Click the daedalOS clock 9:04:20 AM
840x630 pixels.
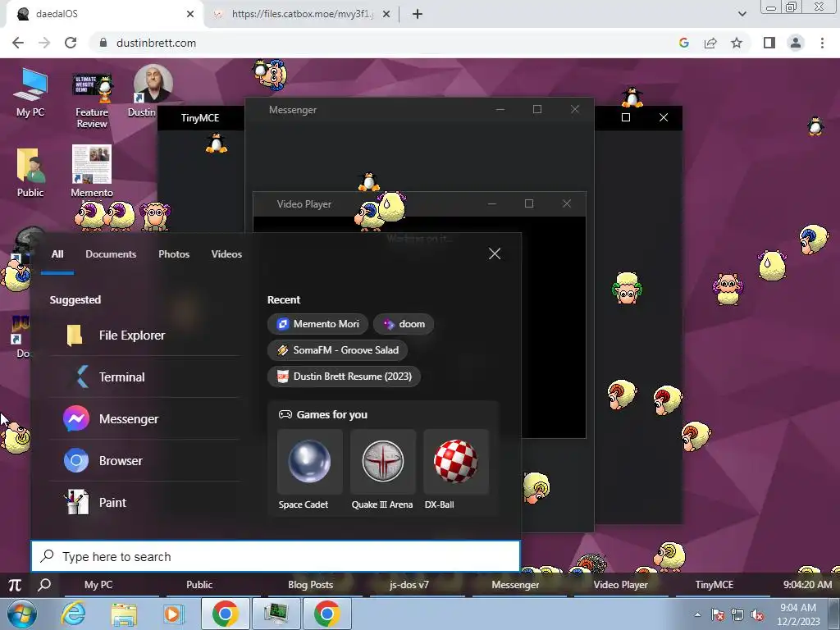[x=807, y=585]
